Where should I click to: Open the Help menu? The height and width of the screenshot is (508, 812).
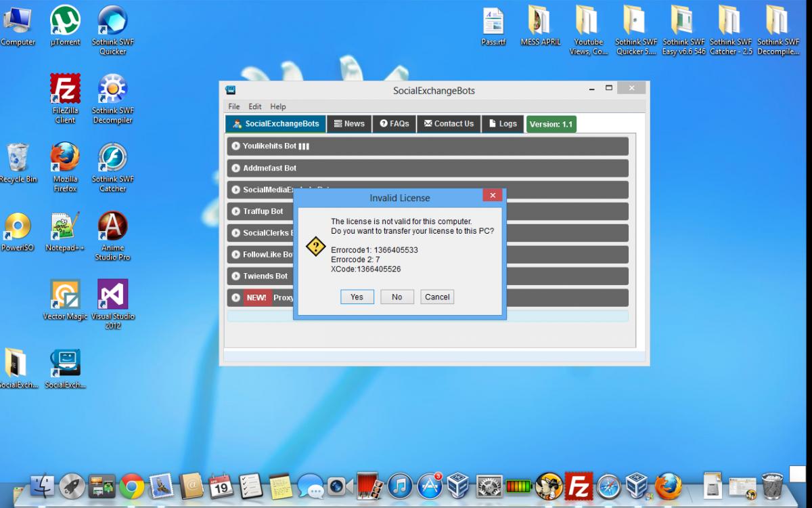click(x=278, y=106)
